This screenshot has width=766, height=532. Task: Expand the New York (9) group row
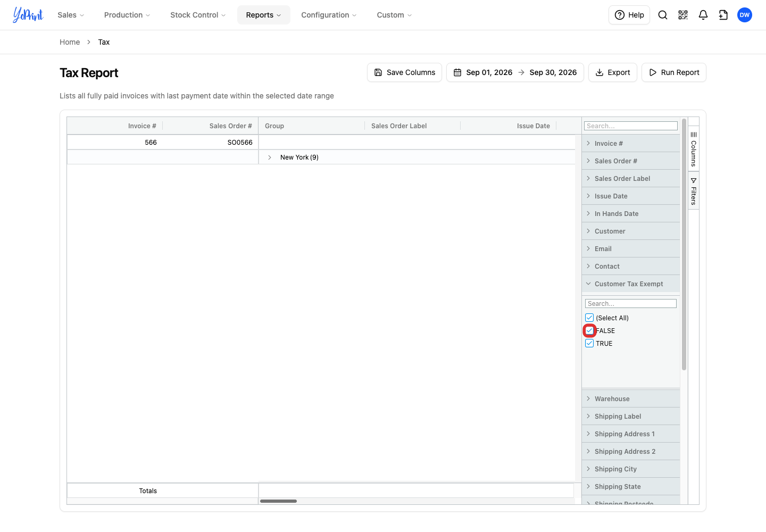point(270,157)
